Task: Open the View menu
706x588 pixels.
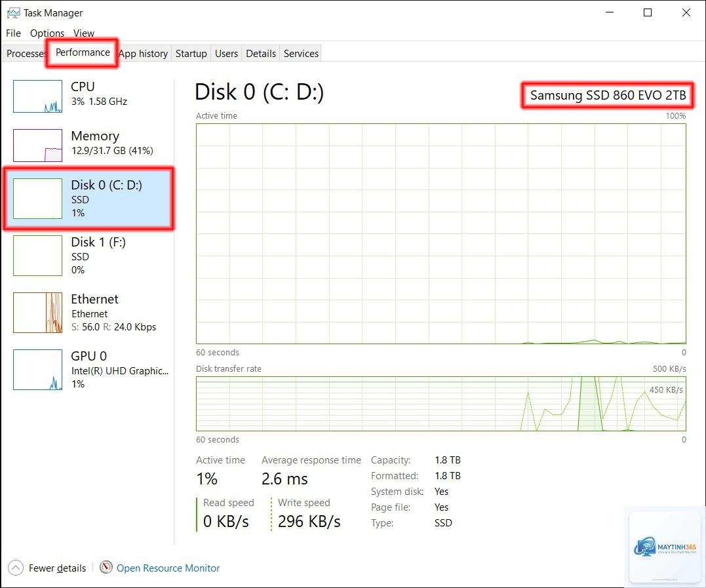Action: [x=84, y=33]
